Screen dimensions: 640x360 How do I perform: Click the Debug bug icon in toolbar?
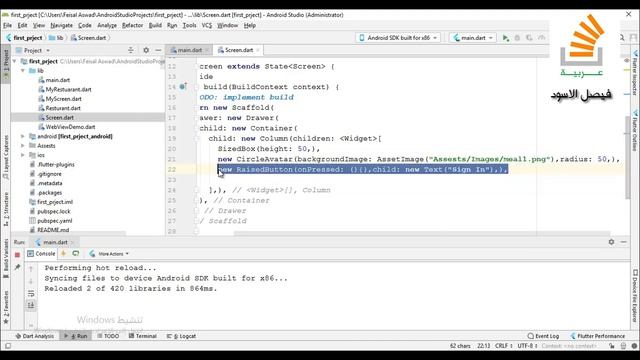pyautogui.click(x=517, y=38)
